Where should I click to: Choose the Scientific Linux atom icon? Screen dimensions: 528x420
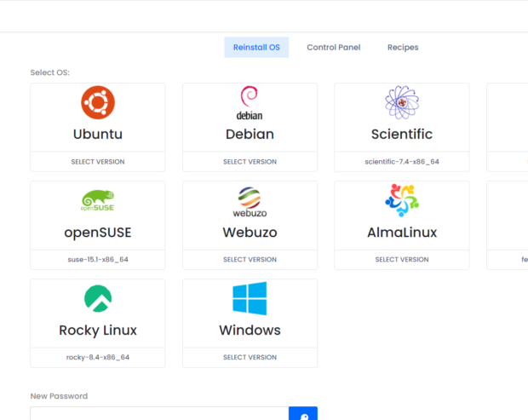click(x=401, y=103)
